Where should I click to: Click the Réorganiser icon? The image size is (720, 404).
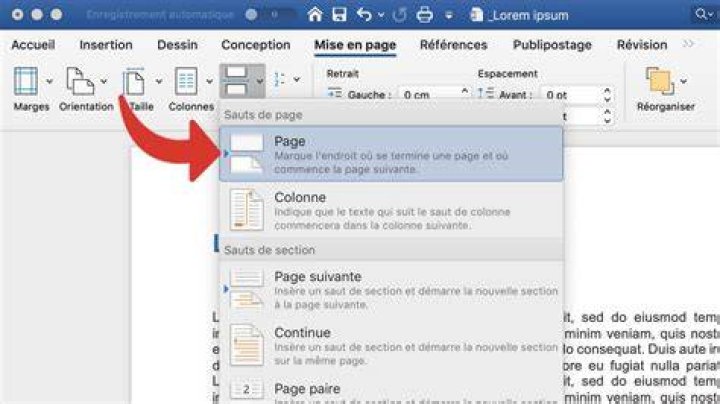click(660, 81)
